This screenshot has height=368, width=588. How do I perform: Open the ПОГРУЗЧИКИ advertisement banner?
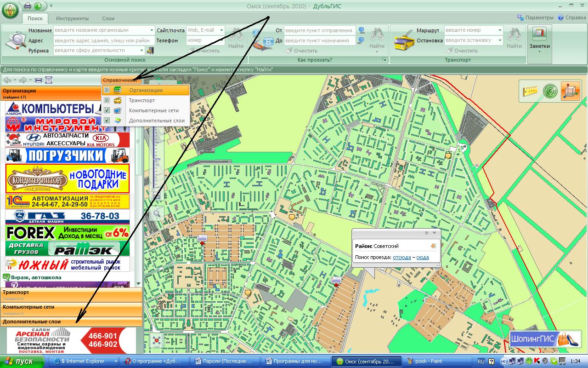68,155
